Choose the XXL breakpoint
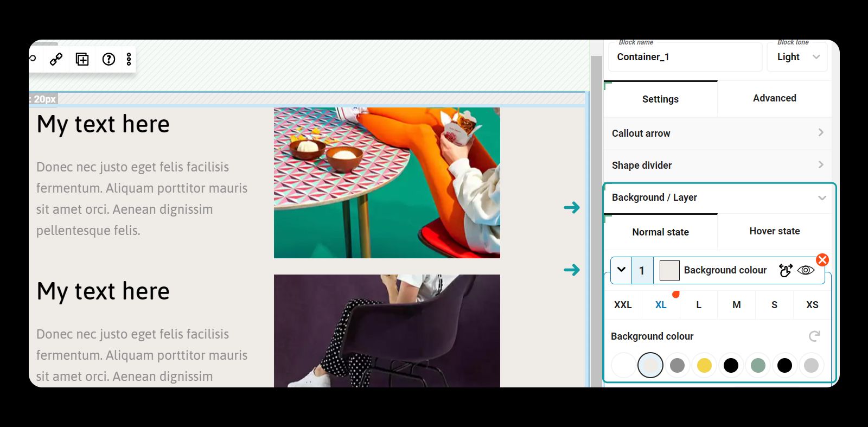The image size is (868, 427). [x=623, y=305]
